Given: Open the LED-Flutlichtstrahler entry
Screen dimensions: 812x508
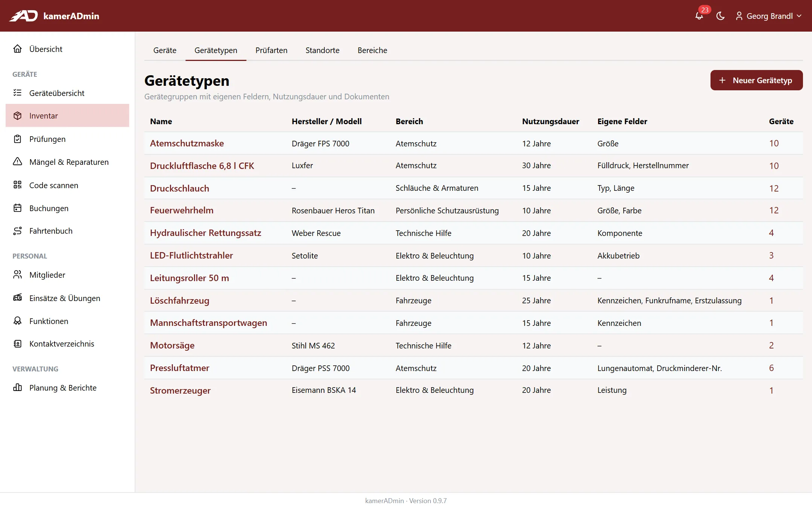Looking at the screenshot, I should coord(191,256).
